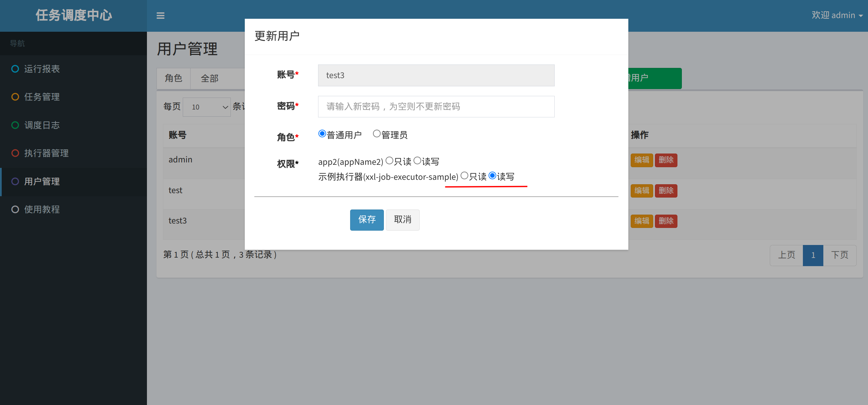
Task: Click the new password input field
Action: pyautogui.click(x=436, y=106)
